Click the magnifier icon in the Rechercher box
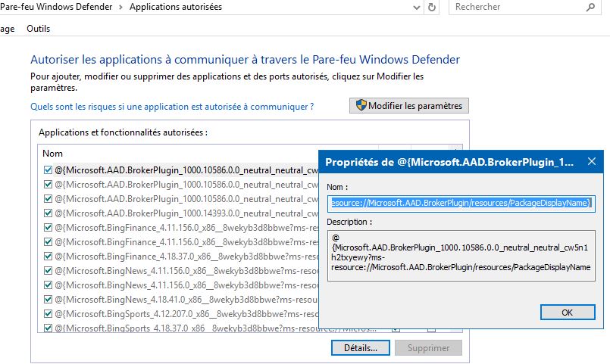This screenshot has width=610, height=364. [x=590, y=7]
